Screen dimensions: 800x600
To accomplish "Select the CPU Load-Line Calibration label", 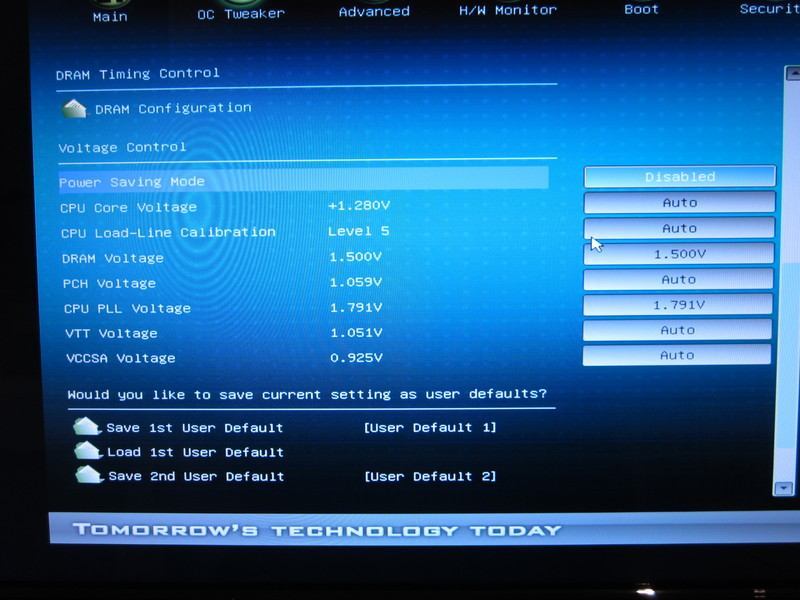I will click(168, 233).
